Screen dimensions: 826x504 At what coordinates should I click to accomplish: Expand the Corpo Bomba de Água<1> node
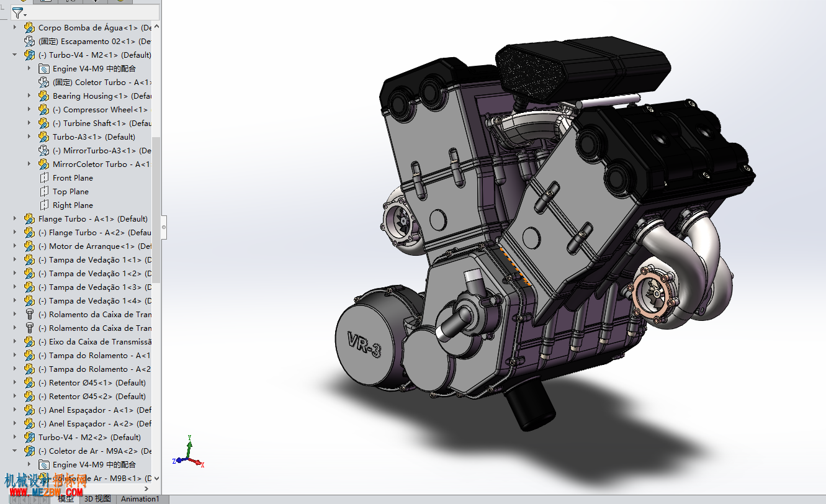pyautogui.click(x=15, y=27)
